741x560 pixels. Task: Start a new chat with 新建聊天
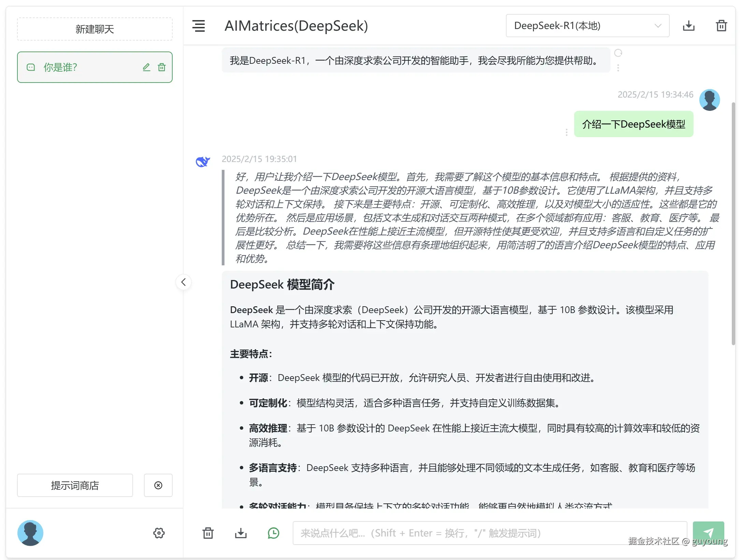95,29
